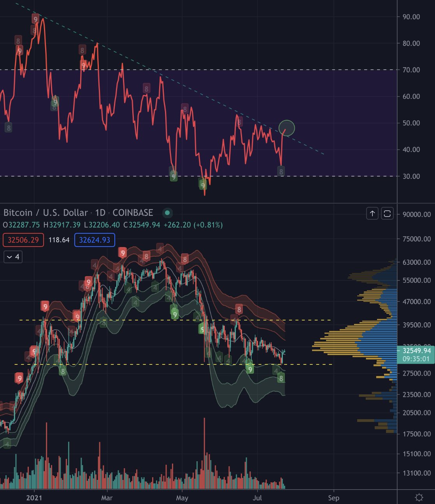Image resolution: width=435 pixels, height=504 pixels.
Task: Click the Sep label on time axis
Action: [333, 498]
